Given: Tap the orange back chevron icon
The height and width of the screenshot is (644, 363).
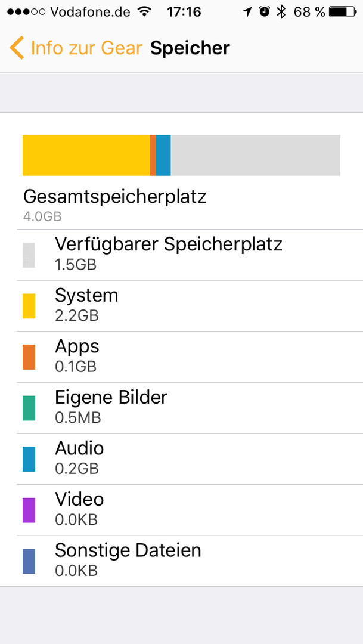Looking at the screenshot, I should point(17,48).
